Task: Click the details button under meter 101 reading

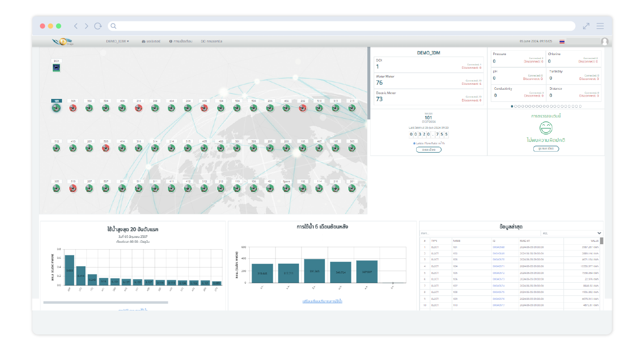Action: (429, 150)
